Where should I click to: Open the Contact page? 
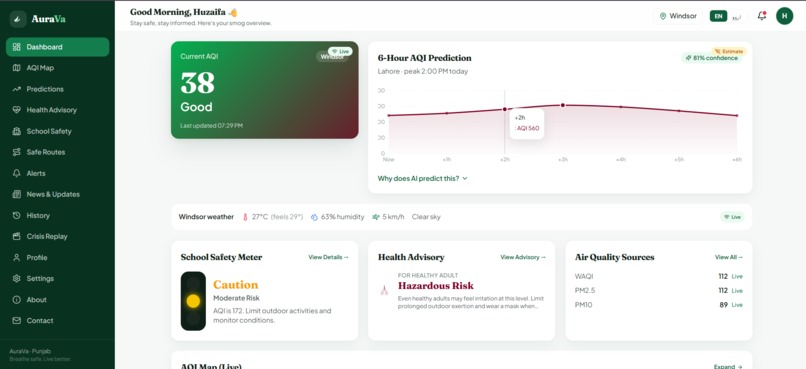click(58, 321)
